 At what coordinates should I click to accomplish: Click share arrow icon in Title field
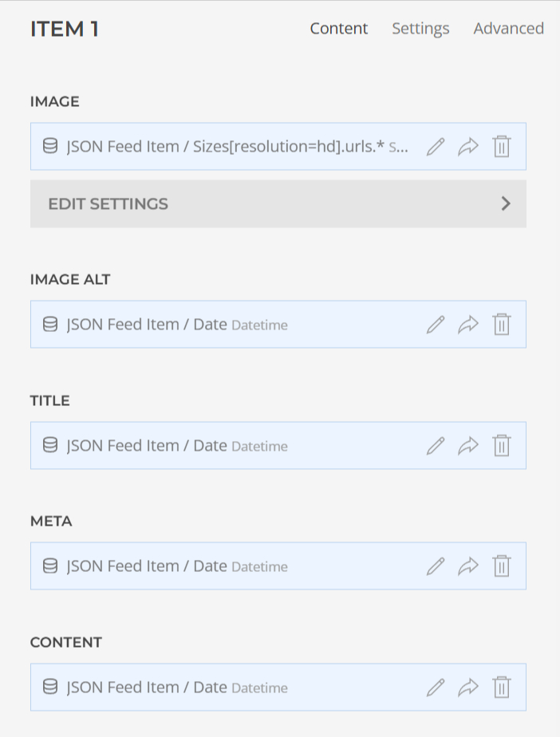tap(468, 446)
